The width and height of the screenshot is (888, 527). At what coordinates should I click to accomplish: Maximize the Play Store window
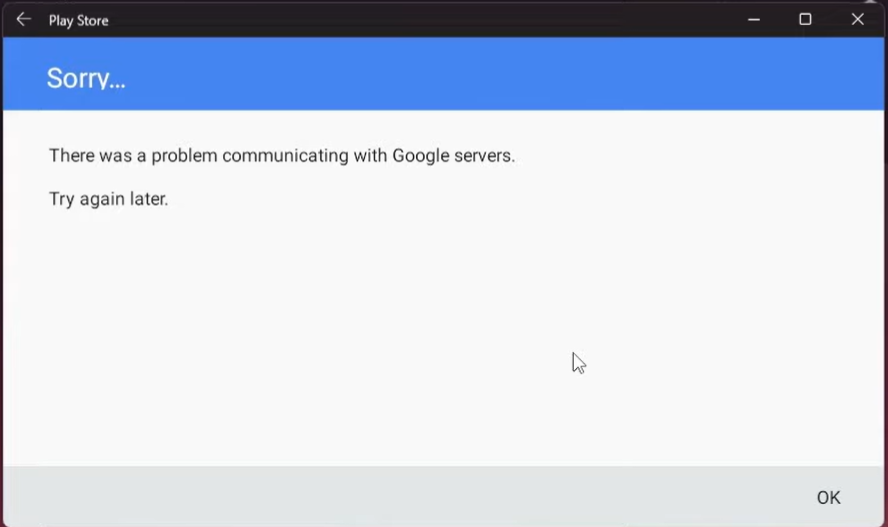coord(805,20)
